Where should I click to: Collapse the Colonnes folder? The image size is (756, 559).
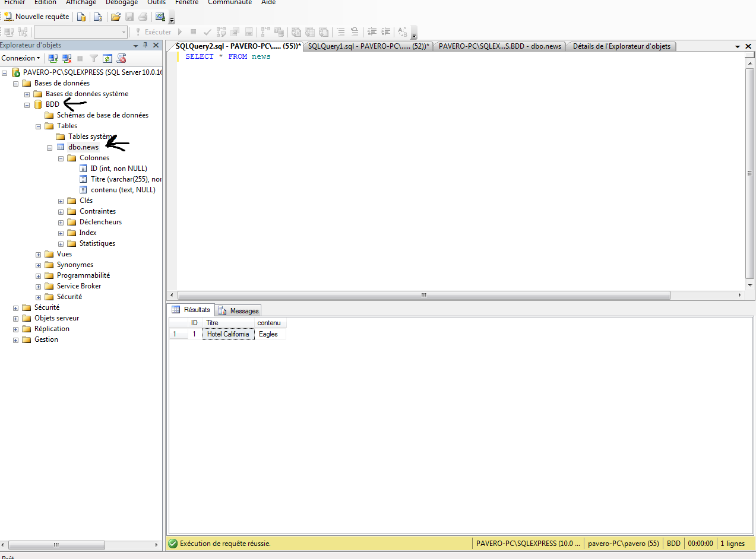click(x=60, y=158)
